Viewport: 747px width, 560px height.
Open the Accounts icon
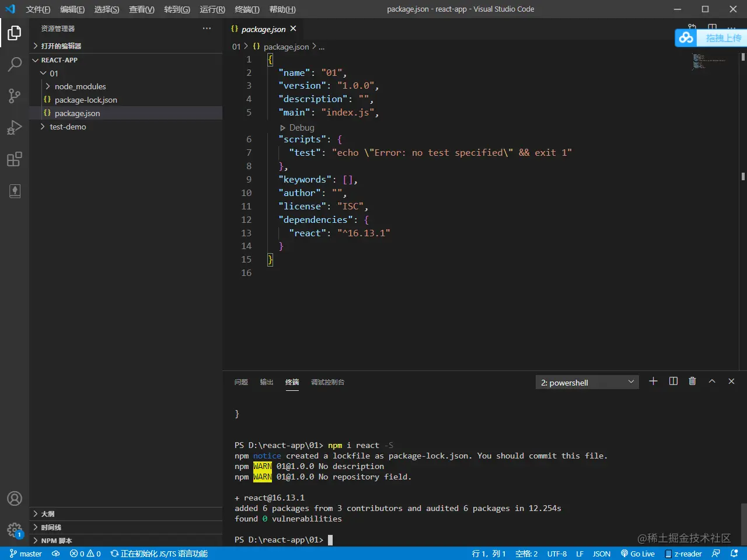[x=15, y=499]
